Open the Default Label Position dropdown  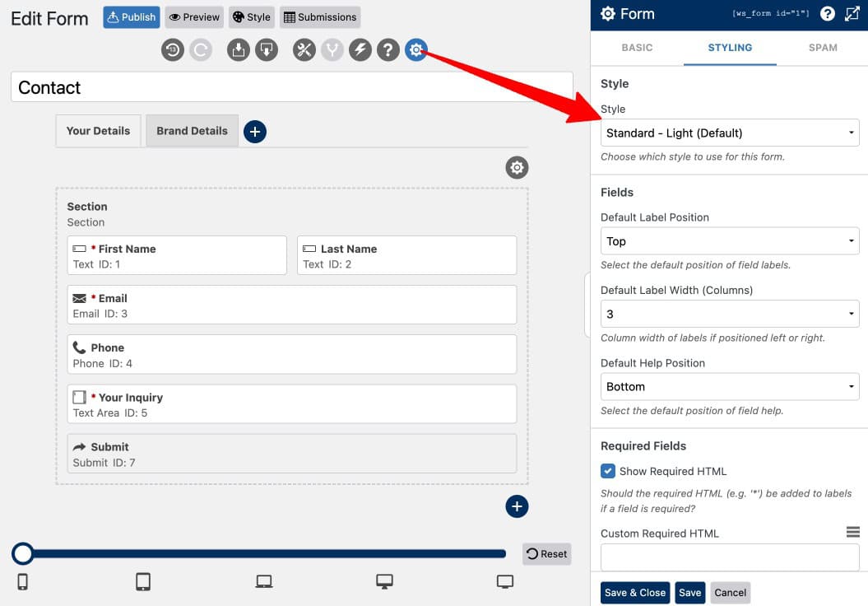pos(730,241)
